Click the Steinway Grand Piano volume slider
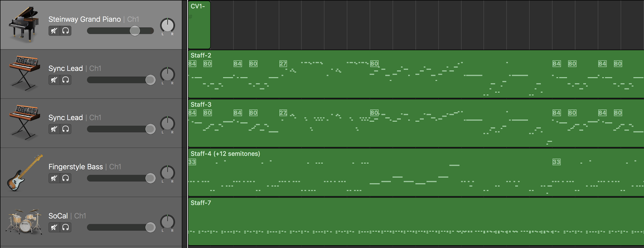 point(120,31)
